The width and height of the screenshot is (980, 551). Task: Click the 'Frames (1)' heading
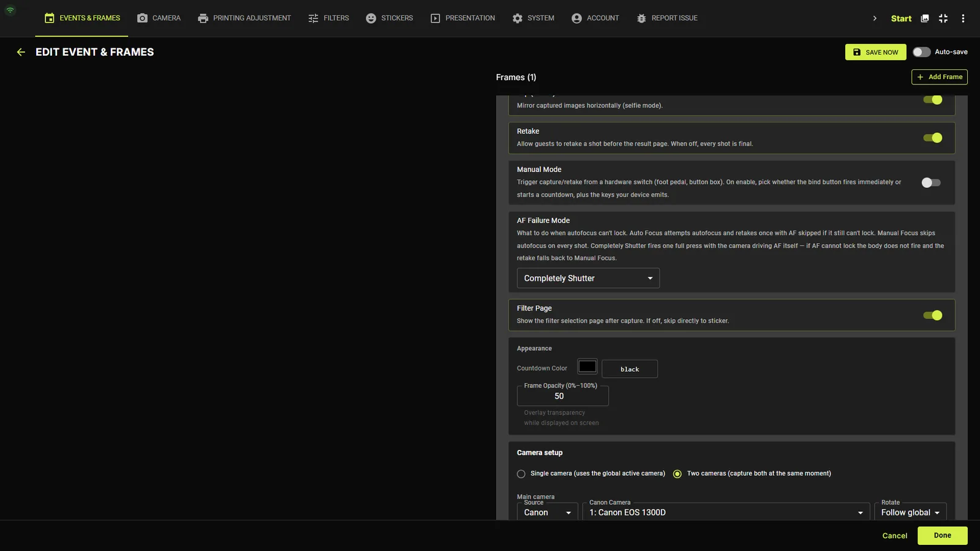[516, 77]
